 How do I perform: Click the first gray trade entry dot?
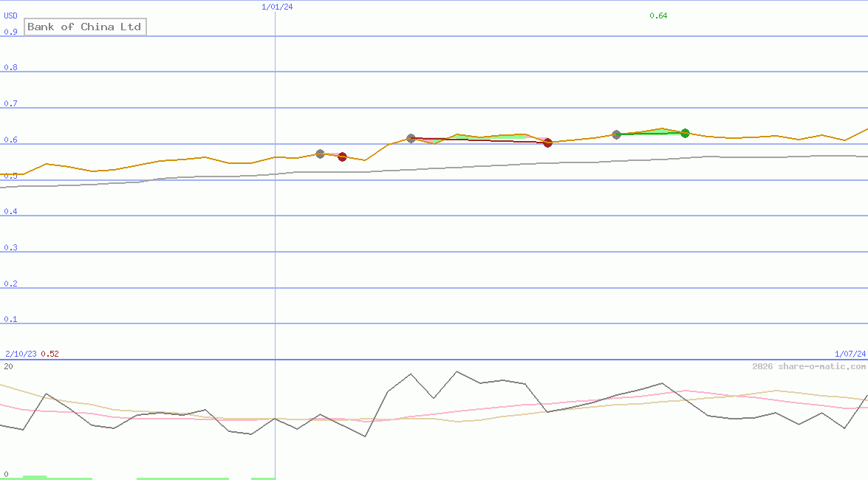pyautogui.click(x=320, y=154)
